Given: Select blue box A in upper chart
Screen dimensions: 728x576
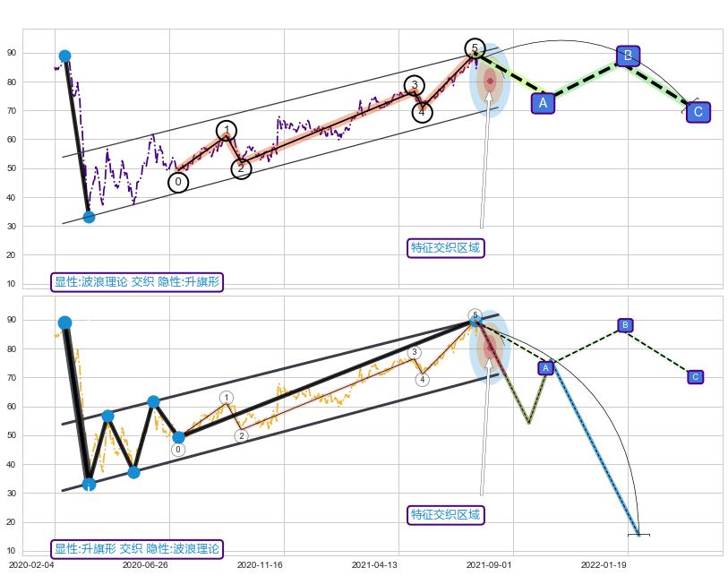Looking at the screenshot, I should tap(542, 103).
